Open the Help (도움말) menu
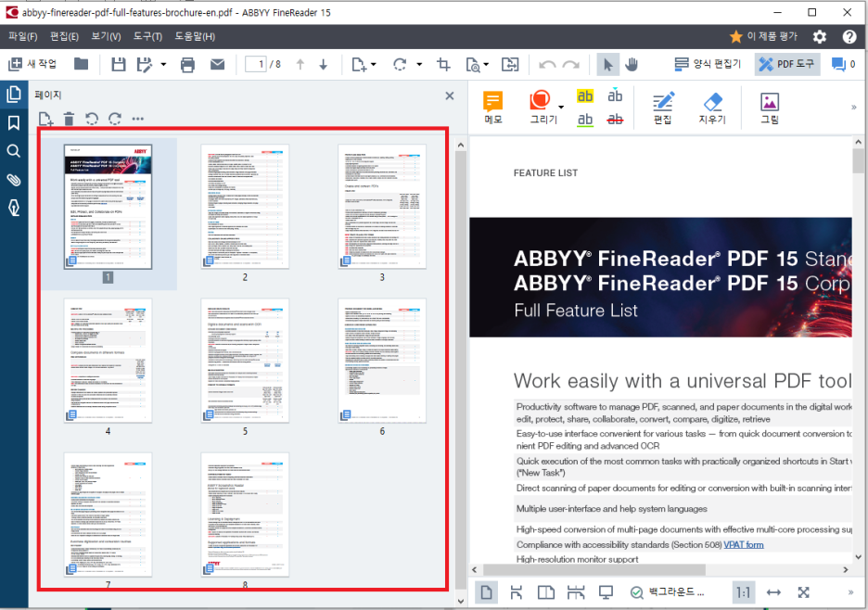The width and height of the screenshot is (868, 610). [195, 36]
